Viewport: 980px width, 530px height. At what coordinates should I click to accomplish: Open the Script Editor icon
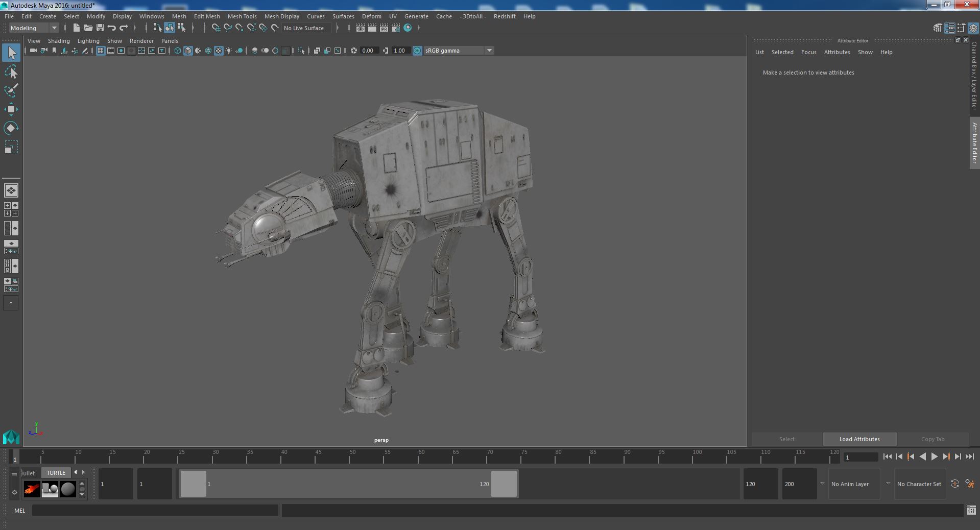click(971, 510)
